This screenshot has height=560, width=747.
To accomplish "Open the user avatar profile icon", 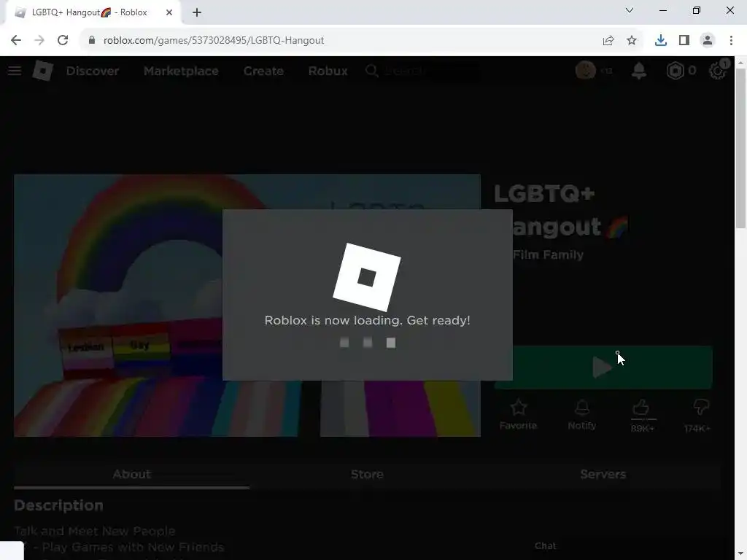I will (x=586, y=71).
